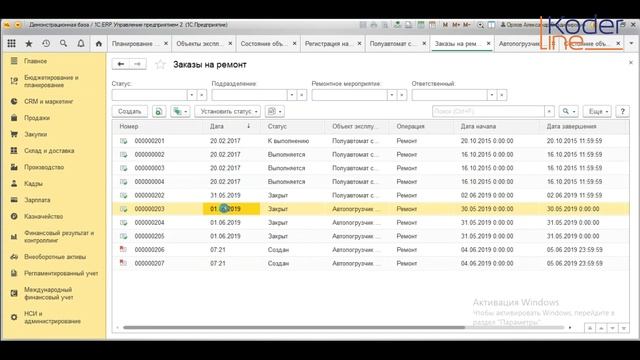The height and width of the screenshot is (360, 640).
Task: Open the Подразделение filter dropdown arrow
Action: pos(292,95)
